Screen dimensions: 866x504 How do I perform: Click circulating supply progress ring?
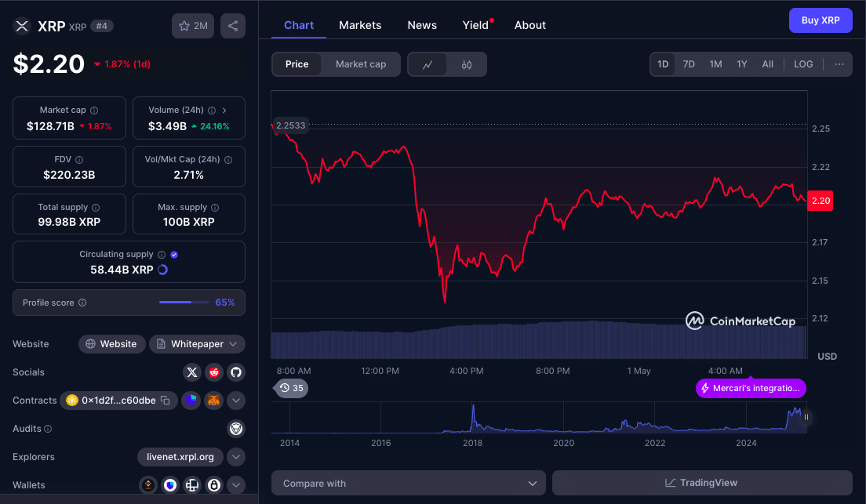pyautogui.click(x=163, y=270)
